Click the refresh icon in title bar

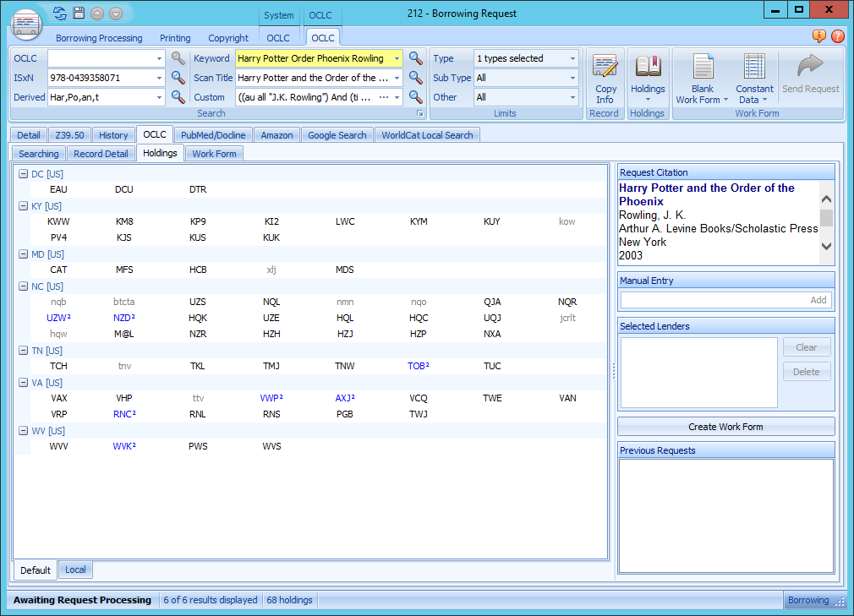pyautogui.click(x=59, y=13)
